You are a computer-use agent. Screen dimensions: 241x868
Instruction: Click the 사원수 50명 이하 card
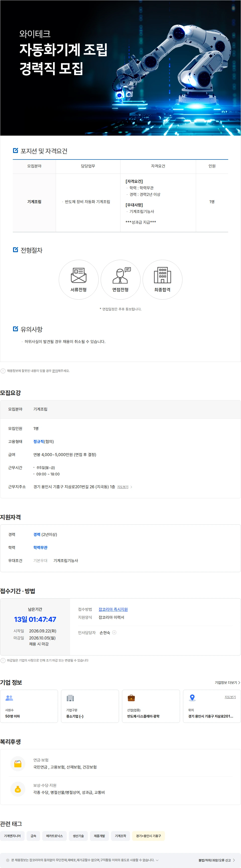pyautogui.click(x=29, y=706)
